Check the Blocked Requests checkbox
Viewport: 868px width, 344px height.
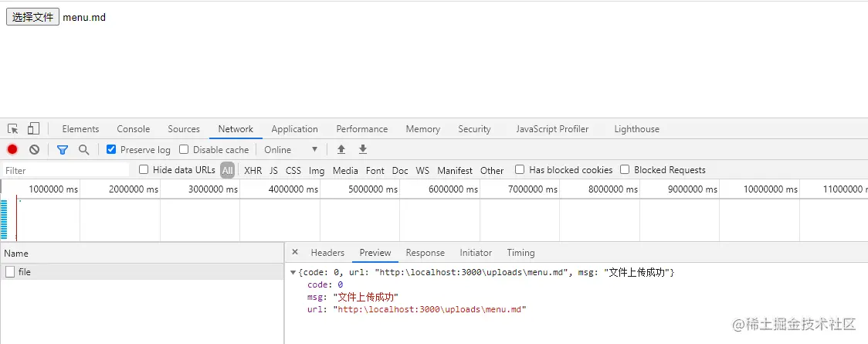point(625,169)
